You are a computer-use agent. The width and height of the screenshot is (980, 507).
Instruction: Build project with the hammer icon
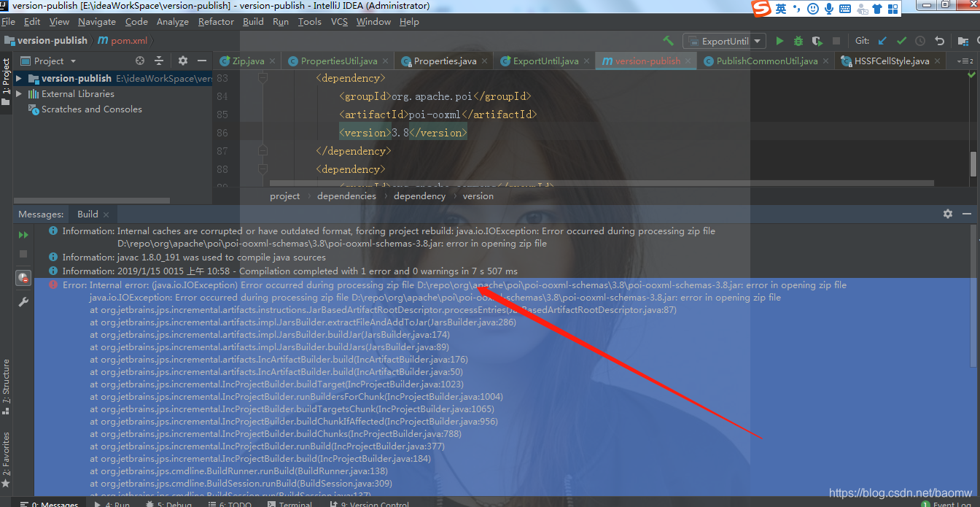coord(668,41)
